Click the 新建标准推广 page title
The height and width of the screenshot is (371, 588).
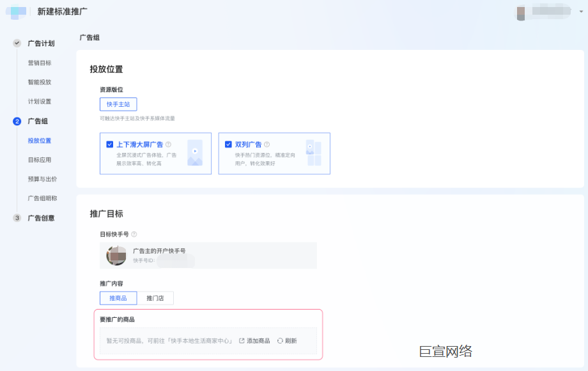tap(62, 12)
